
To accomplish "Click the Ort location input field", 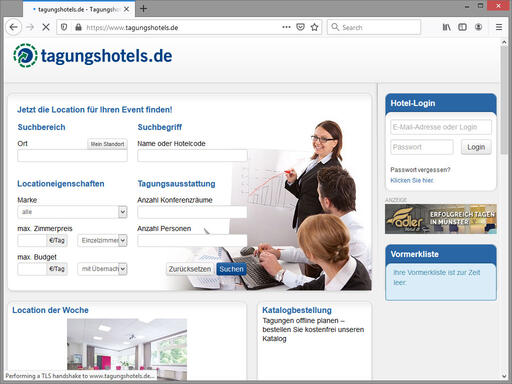I will click(72, 156).
